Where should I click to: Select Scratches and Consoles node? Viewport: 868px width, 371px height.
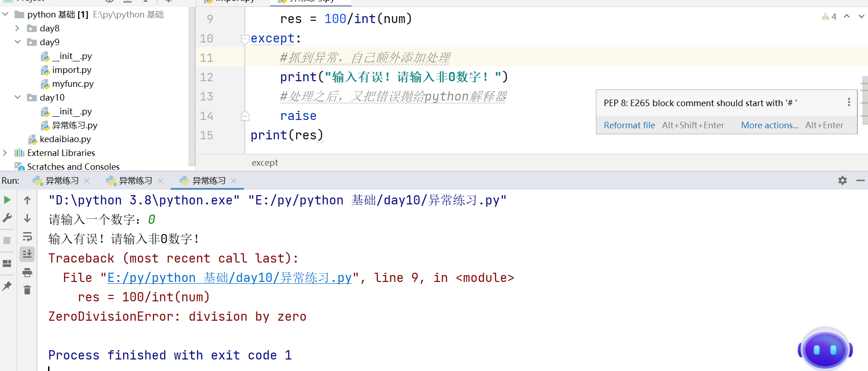73,167
